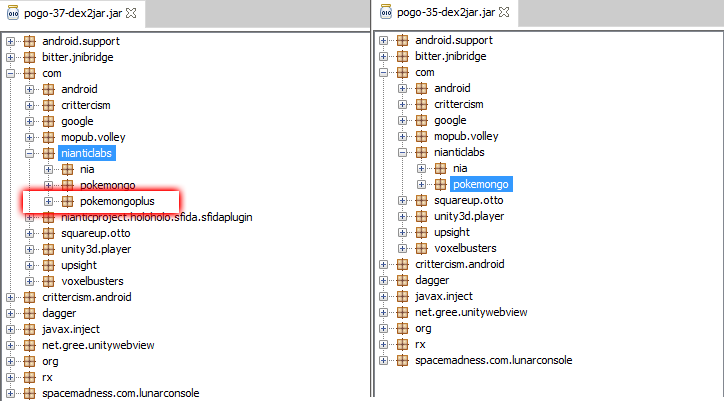Select mopub.volley in the left tree

coord(93,137)
